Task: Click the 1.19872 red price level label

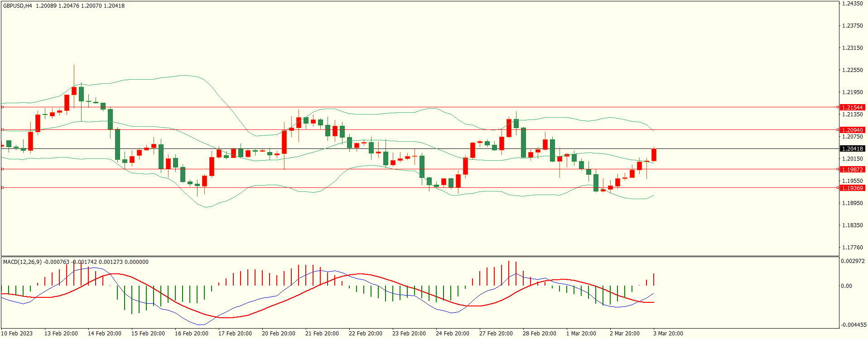Action: pyautogui.click(x=852, y=169)
